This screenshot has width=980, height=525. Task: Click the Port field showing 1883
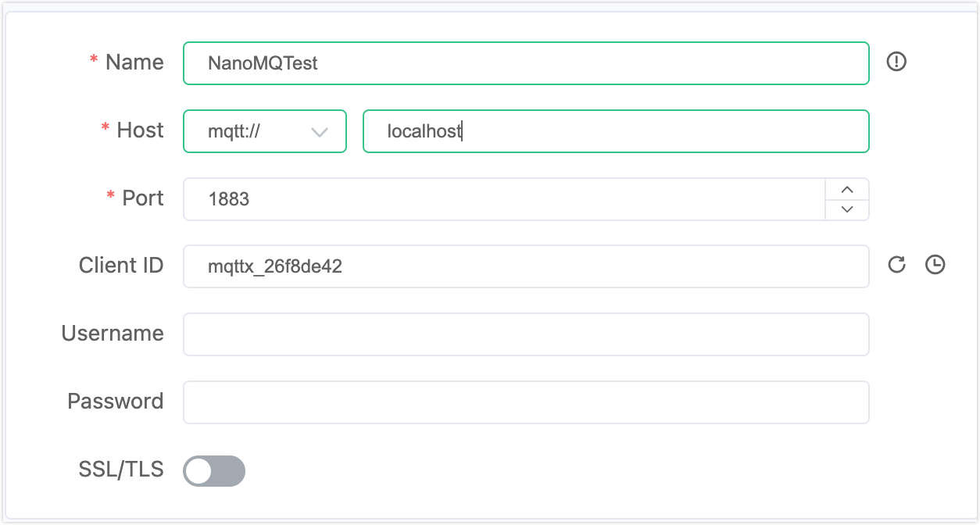tap(500, 199)
